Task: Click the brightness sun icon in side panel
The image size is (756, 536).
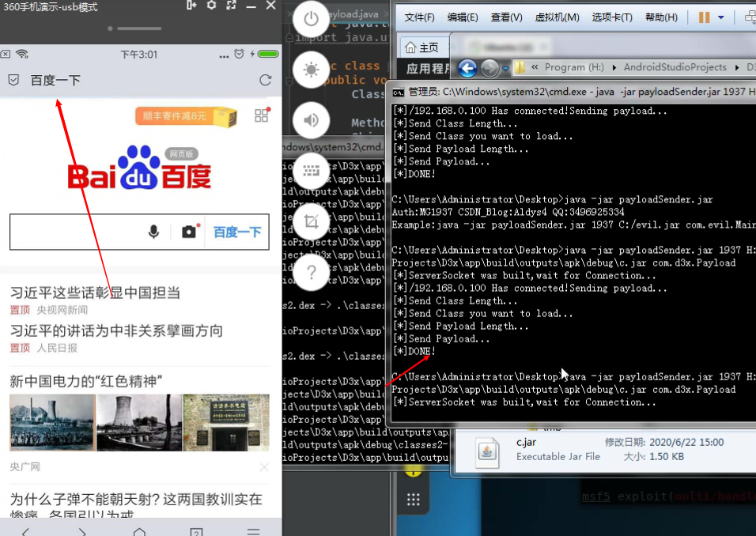Action: point(311,70)
